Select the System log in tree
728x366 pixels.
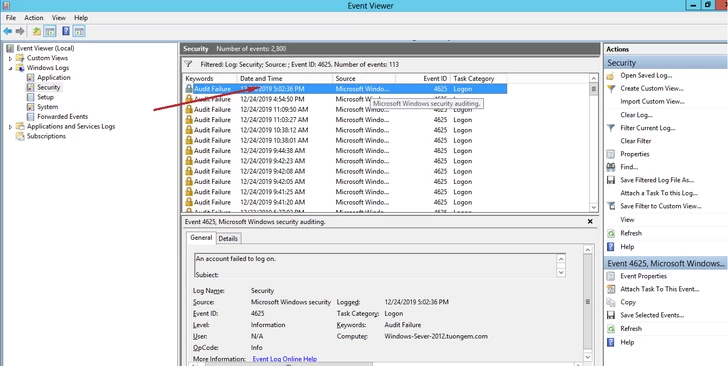(x=47, y=107)
